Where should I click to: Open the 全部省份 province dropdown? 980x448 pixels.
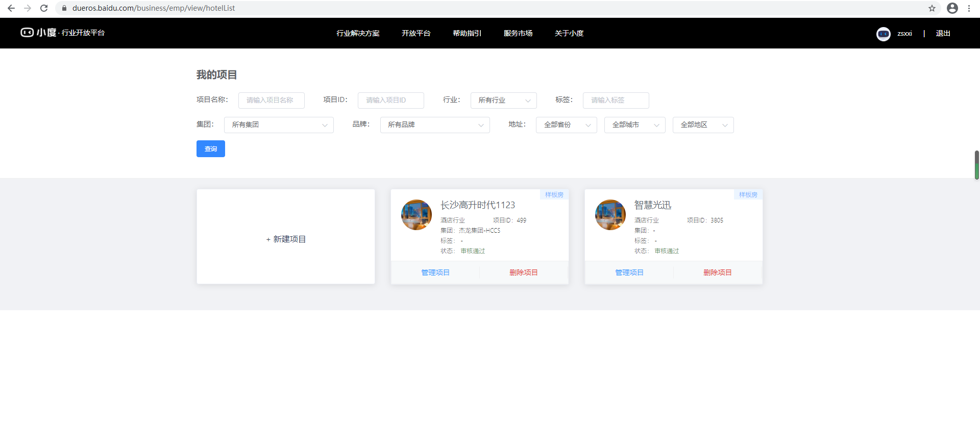click(566, 125)
